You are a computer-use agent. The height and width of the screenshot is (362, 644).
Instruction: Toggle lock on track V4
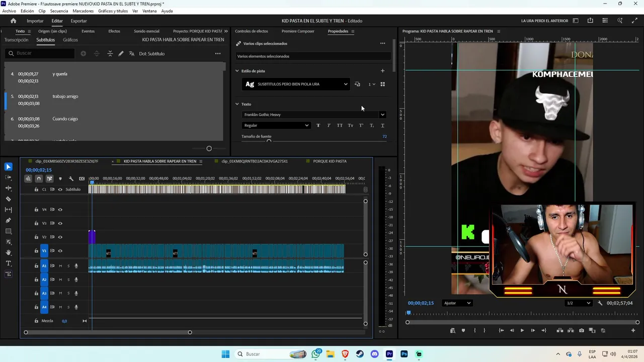click(36, 210)
